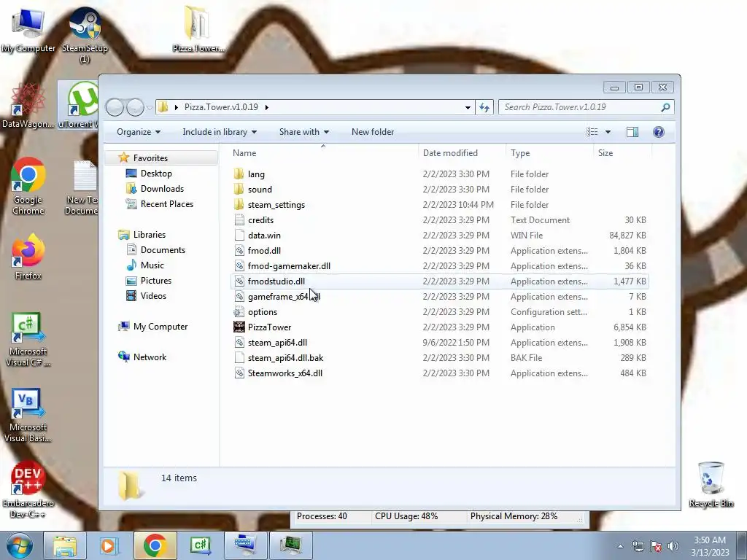Click Pizza.Tower.v1.0.19 breadcrumb segment

(x=221, y=107)
